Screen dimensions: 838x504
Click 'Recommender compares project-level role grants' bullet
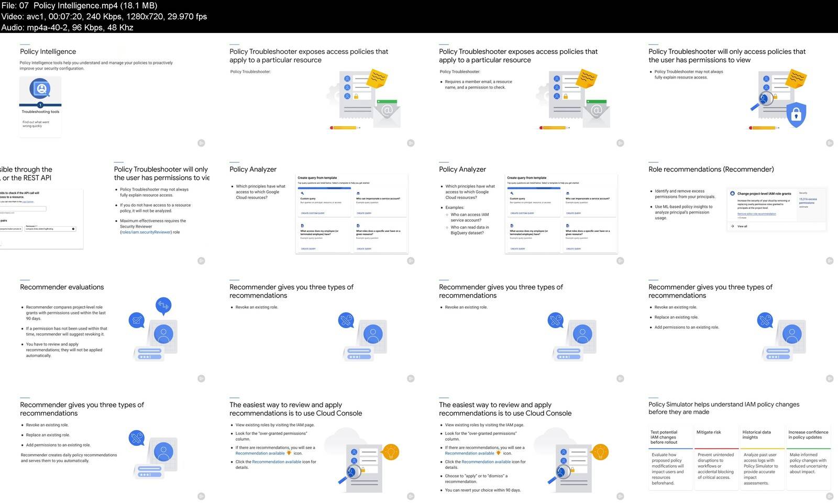(x=65, y=312)
